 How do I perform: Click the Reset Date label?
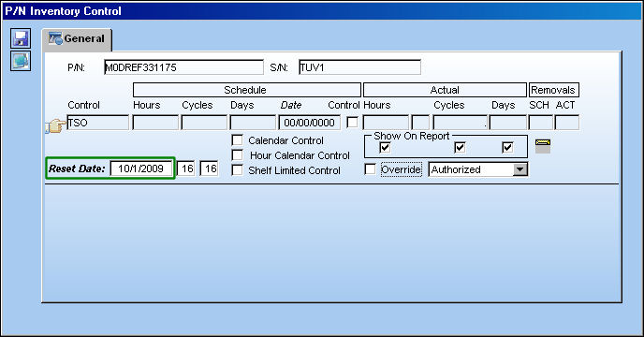(x=77, y=168)
